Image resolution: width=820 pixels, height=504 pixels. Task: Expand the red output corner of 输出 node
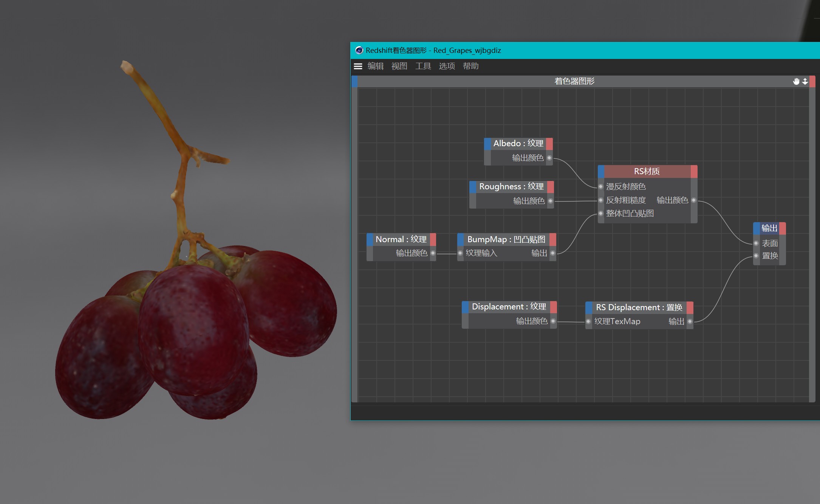[x=783, y=229]
